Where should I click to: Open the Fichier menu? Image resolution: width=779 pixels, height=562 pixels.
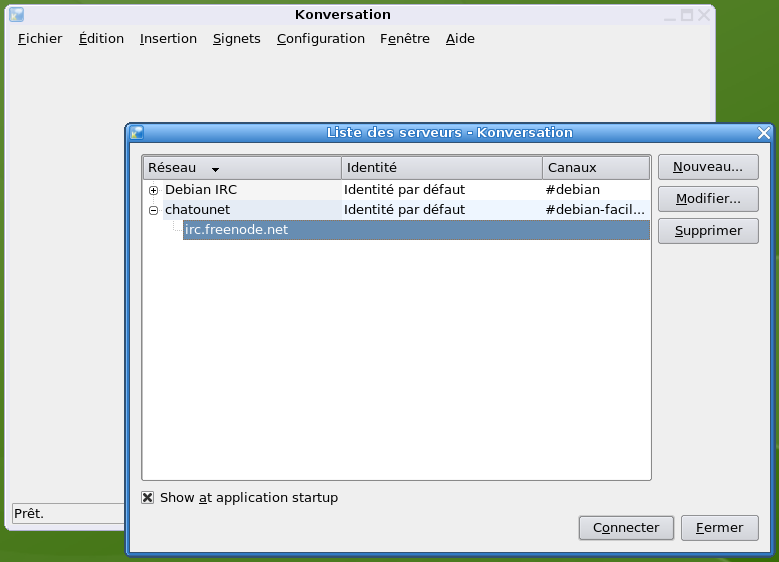[x=40, y=39]
